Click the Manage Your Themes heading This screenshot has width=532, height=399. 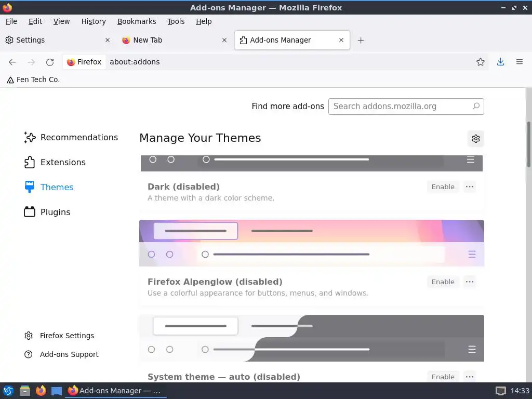(200, 138)
